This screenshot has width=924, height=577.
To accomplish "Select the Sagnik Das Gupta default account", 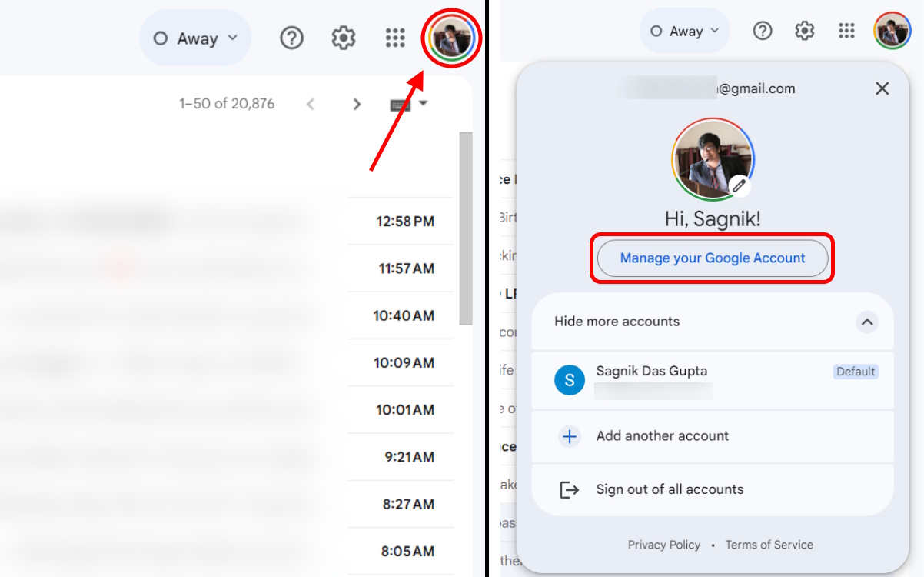I will pos(651,379).
